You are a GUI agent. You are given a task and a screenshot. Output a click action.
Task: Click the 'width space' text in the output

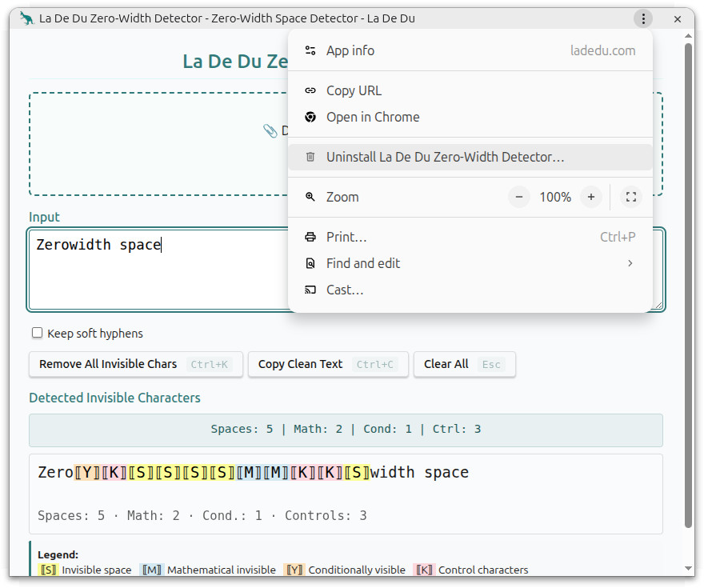pyautogui.click(x=419, y=473)
